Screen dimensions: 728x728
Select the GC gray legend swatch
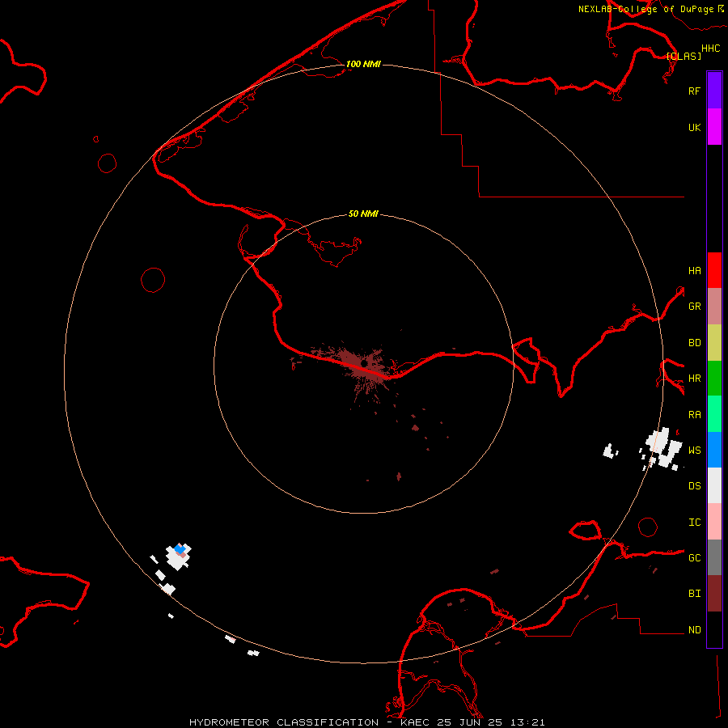coord(714,557)
